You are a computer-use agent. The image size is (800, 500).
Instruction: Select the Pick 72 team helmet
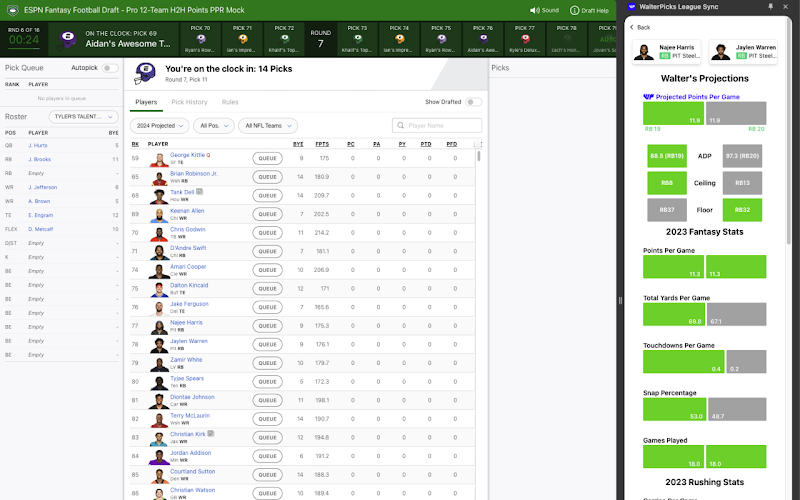click(x=284, y=39)
